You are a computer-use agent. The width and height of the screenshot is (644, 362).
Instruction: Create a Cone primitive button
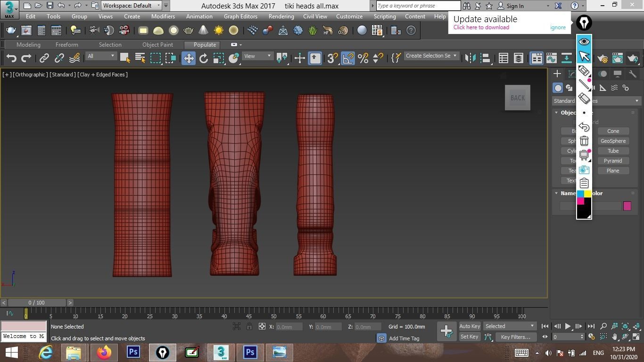[613, 131]
